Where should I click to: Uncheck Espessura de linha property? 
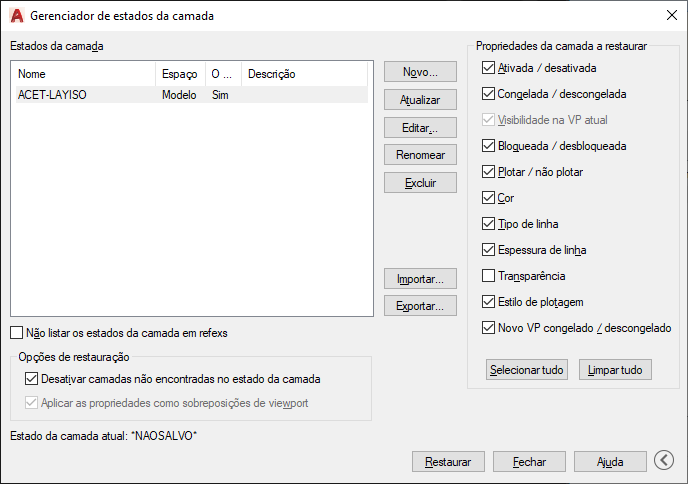(x=488, y=250)
